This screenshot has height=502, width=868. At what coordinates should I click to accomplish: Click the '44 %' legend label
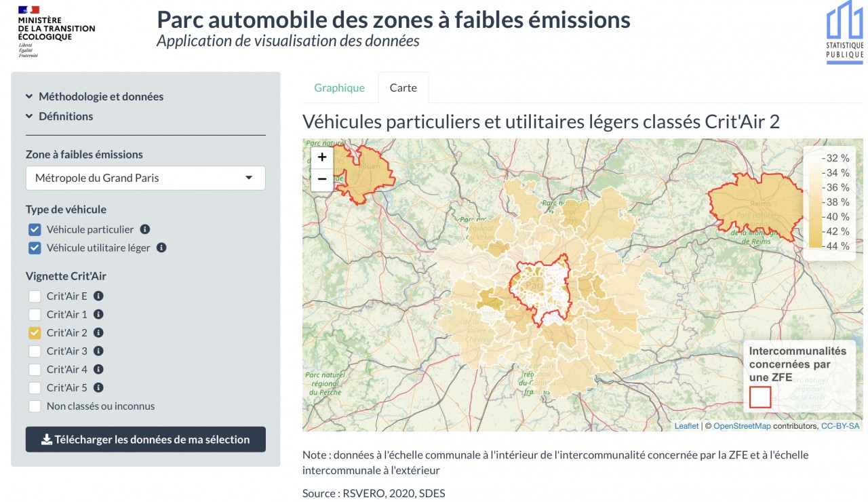pyautogui.click(x=838, y=246)
